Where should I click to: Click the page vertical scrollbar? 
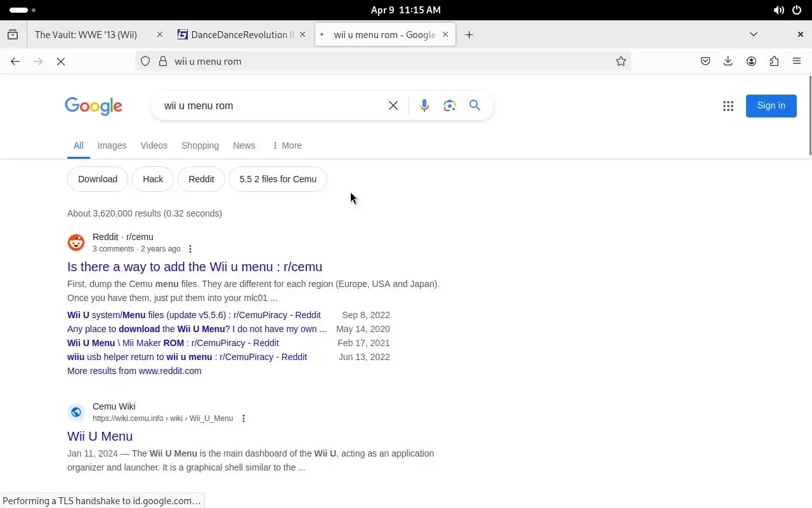(809, 115)
